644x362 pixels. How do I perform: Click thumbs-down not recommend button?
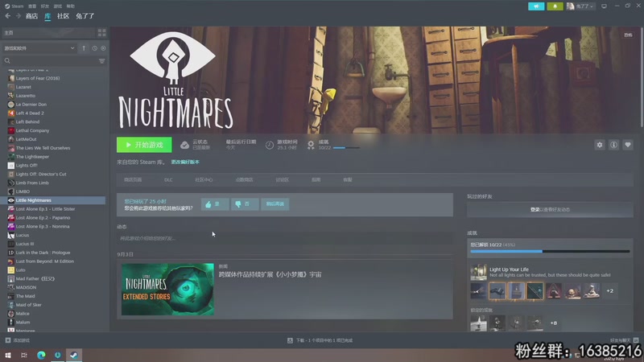click(245, 204)
